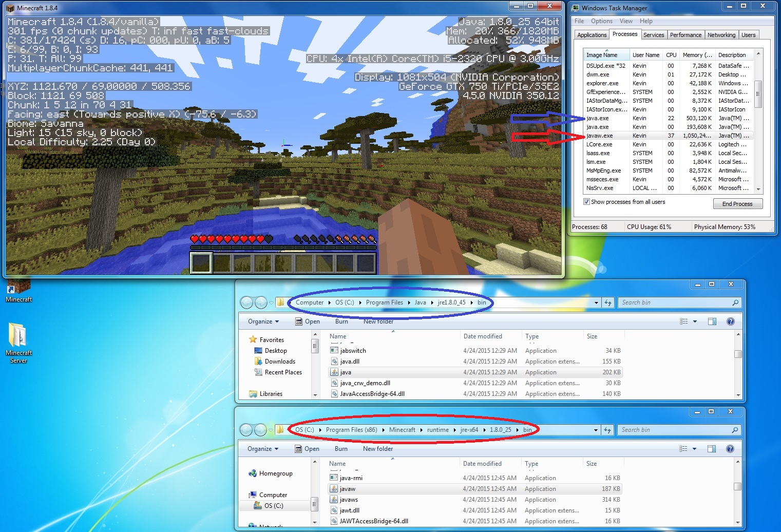781x532 pixels.
Task: Open help in Minecraft runtime bin window
Action: coord(730,449)
